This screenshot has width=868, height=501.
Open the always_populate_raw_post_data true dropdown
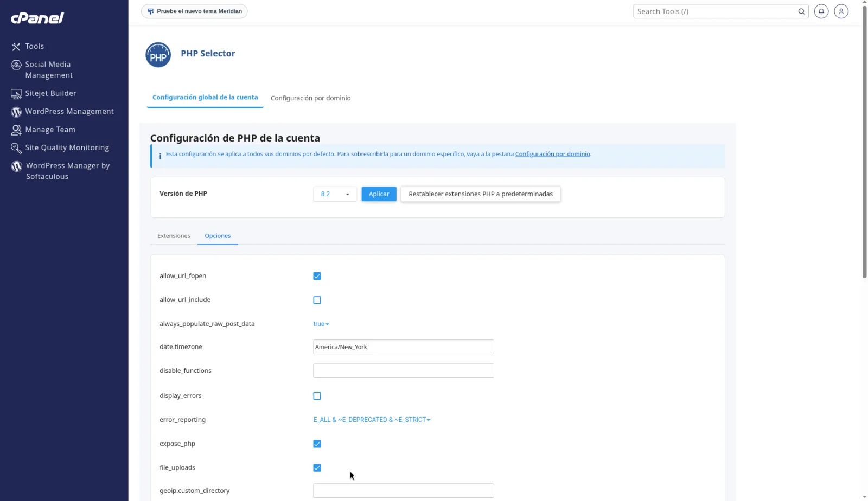[x=321, y=324]
